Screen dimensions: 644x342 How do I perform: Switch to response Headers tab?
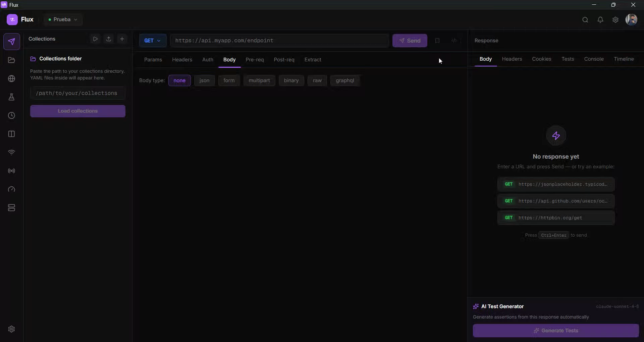click(x=512, y=59)
